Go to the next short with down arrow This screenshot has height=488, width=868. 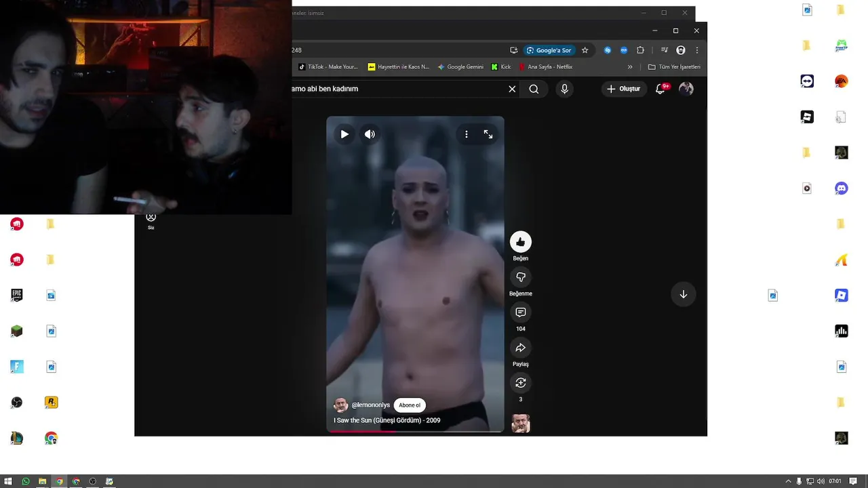coord(684,294)
